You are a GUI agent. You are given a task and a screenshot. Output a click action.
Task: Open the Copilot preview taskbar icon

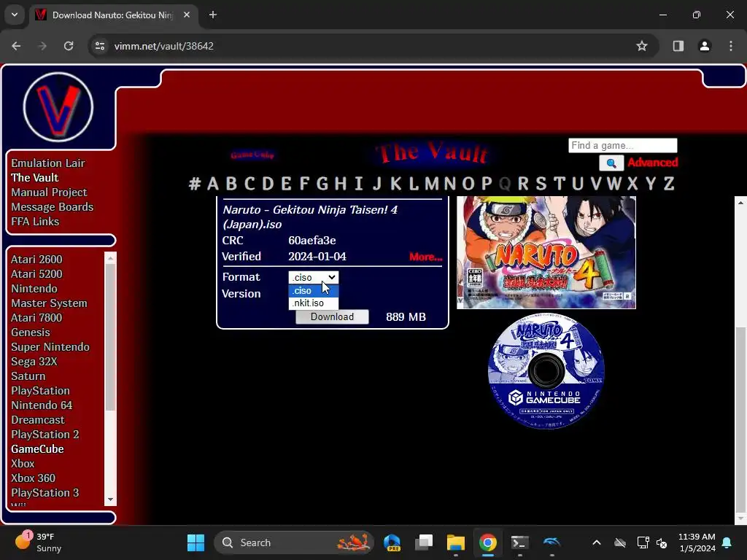tap(392, 542)
